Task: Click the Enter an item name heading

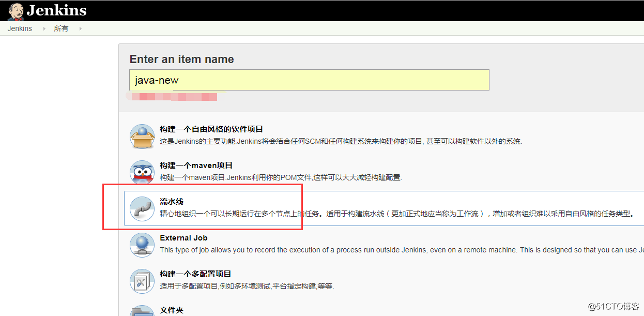Action: click(x=181, y=59)
